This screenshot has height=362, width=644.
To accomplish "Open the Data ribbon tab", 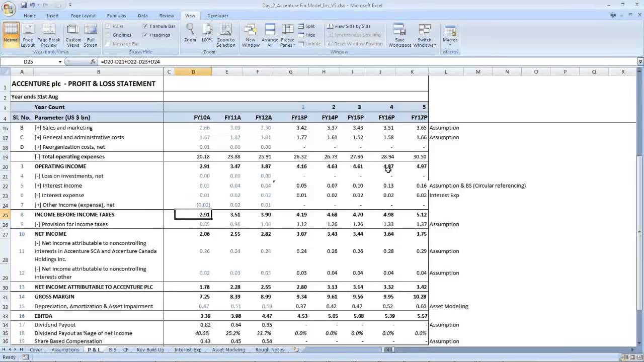I will click(x=143, y=16).
